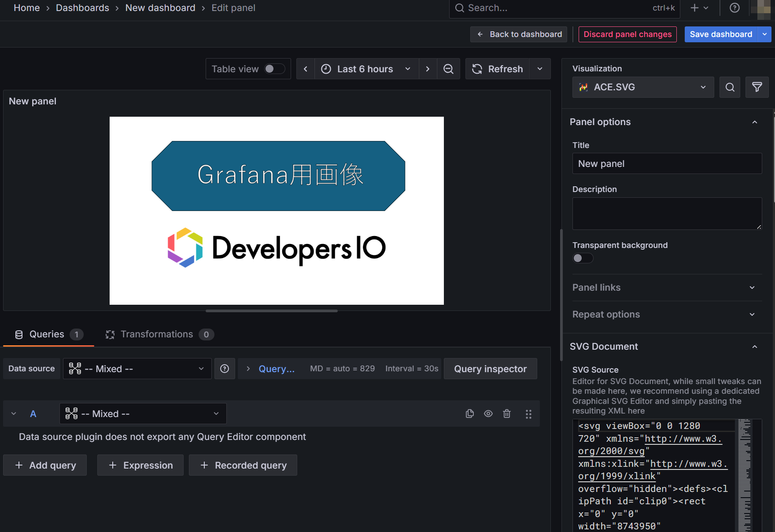Screen dimensions: 775x532
Task: Shift time range backward with left arrow
Action: pyautogui.click(x=306, y=69)
